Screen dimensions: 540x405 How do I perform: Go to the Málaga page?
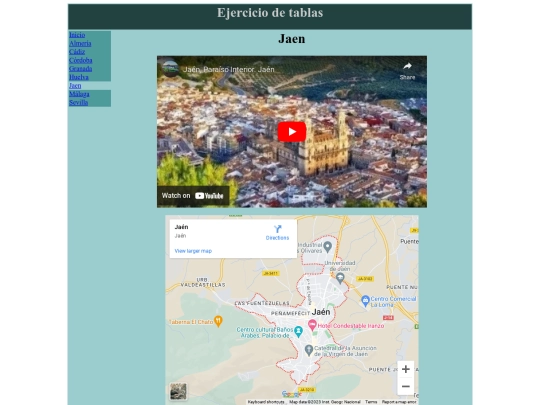pyautogui.click(x=79, y=94)
